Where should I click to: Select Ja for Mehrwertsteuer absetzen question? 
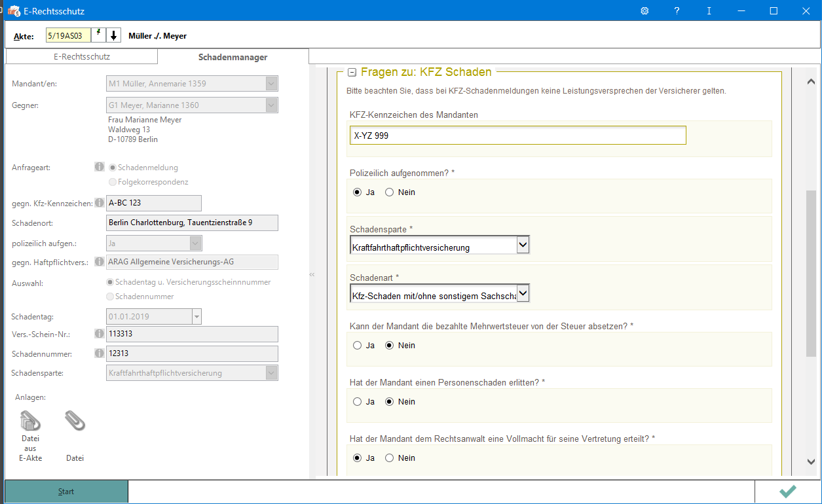(x=357, y=346)
